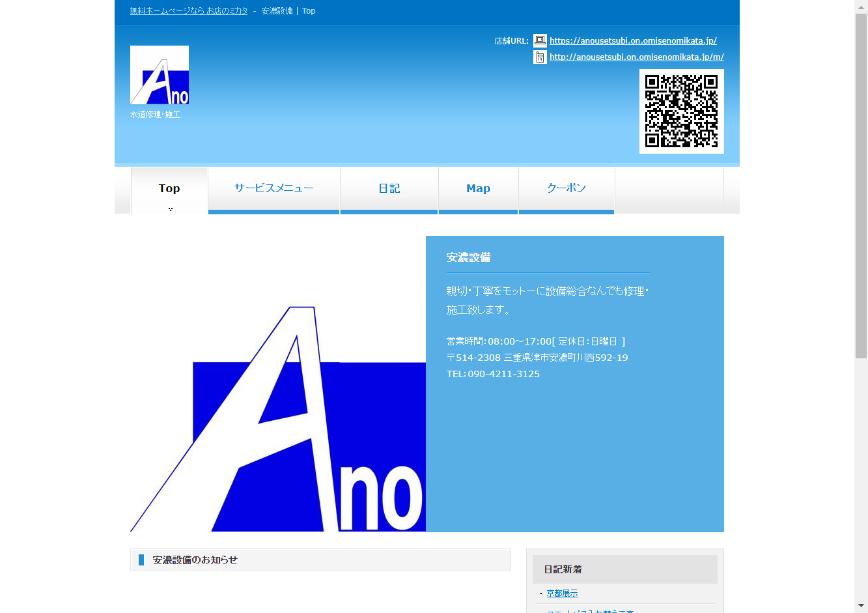Click the 安濃設備のお知らせ section heading
868x613 pixels.
(x=195, y=560)
